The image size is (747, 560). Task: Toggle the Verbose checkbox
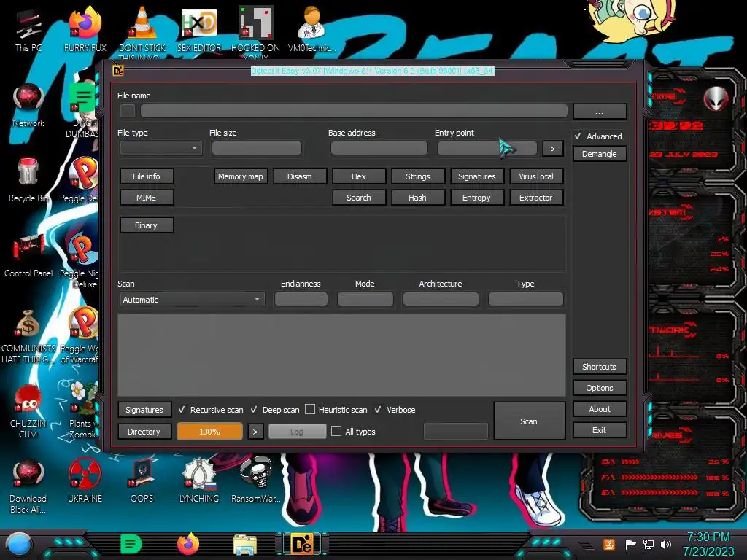(x=378, y=410)
